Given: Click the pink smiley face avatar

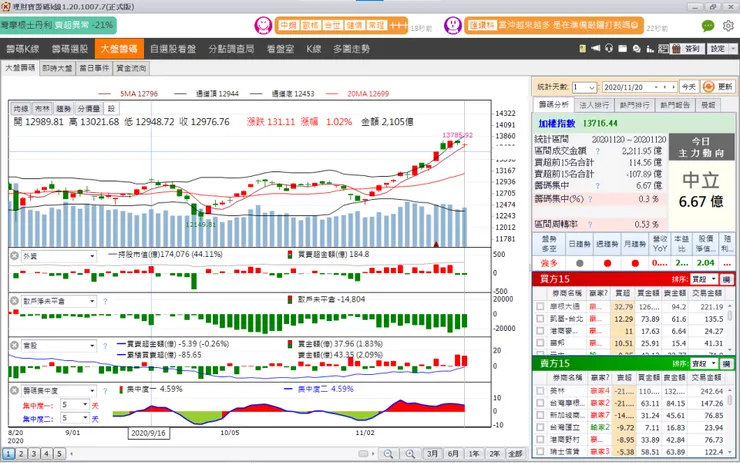Looking at the screenshot, I should [x=263, y=25].
